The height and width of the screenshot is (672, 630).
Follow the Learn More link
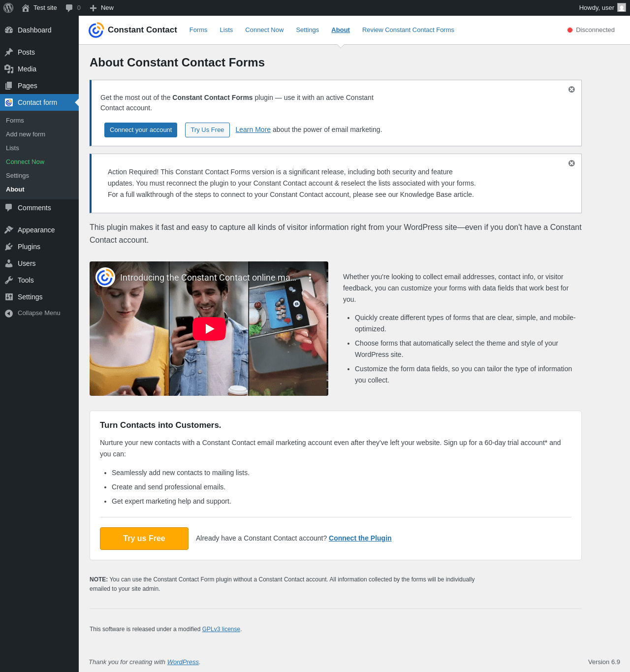tap(253, 129)
